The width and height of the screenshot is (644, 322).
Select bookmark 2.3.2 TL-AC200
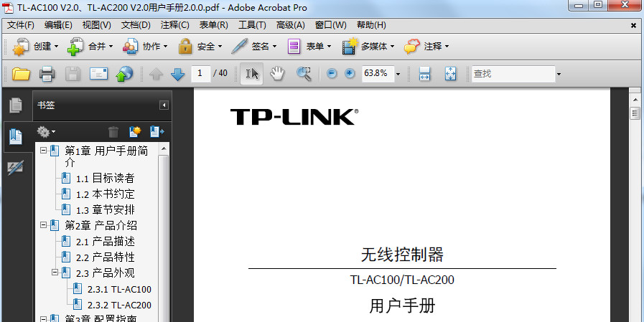119,306
